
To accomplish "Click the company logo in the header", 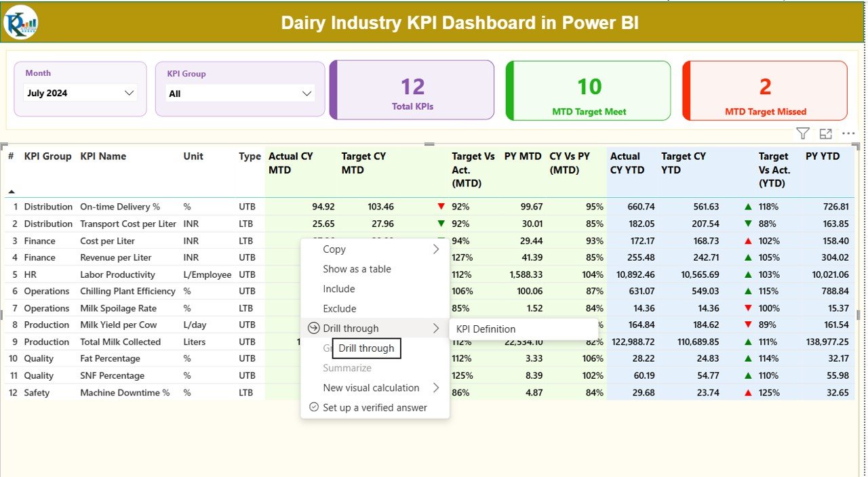I will click(x=21, y=22).
